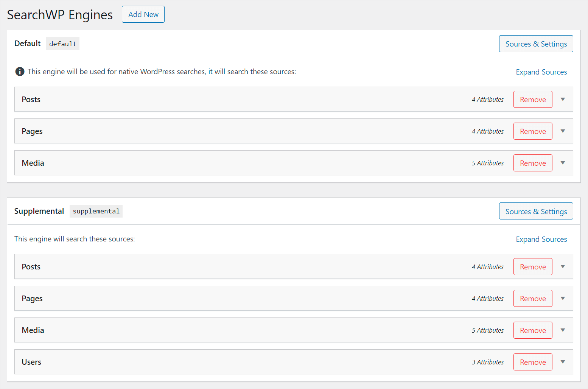The width and height of the screenshot is (588, 389).
Task: Select the Posts source title in Default engine
Action: tap(31, 100)
